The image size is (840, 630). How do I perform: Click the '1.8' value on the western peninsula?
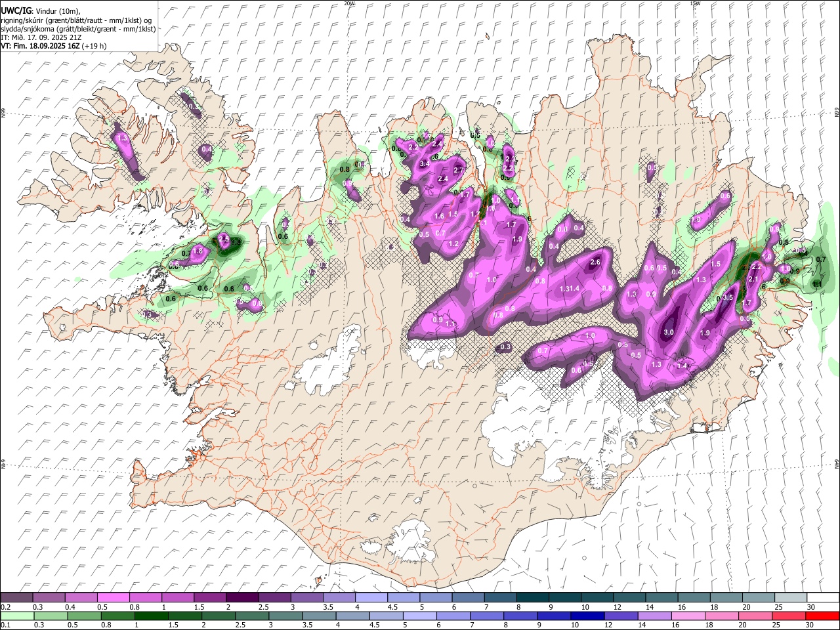pos(198,251)
